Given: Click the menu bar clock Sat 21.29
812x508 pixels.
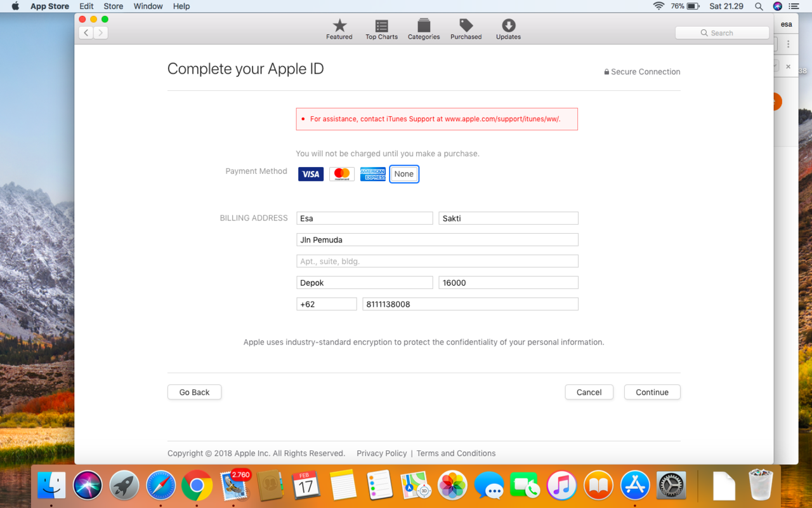Looking at the screenshot, I should [x=726, y=6].
